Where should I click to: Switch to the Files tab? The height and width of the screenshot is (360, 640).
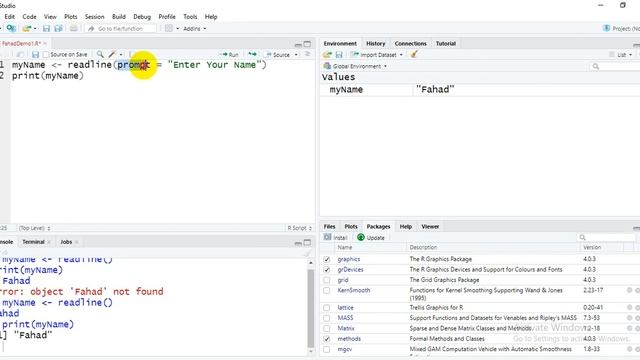coord(329,227)
